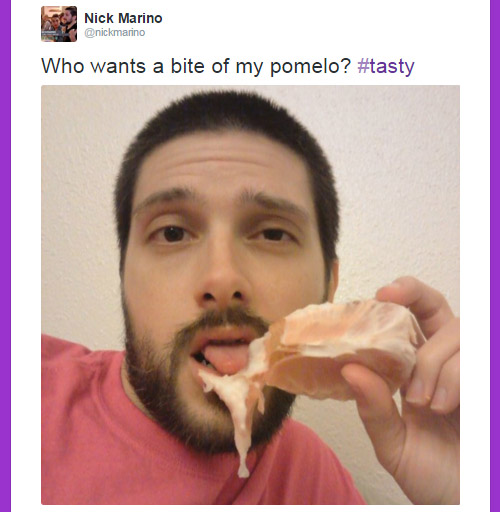
Task: Click the Nick Marino display name
Action: click(123, 18)
